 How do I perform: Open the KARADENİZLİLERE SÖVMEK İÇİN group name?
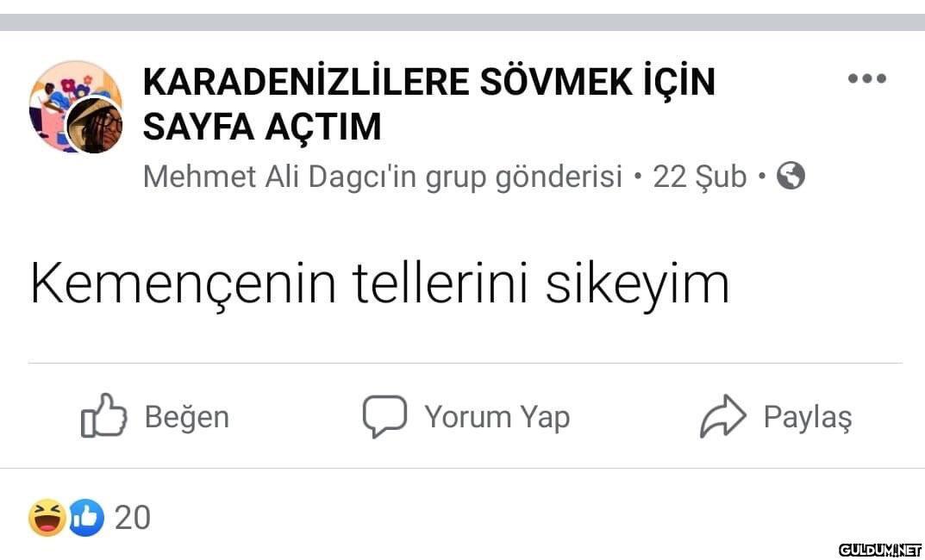click(x=428, y=81)
